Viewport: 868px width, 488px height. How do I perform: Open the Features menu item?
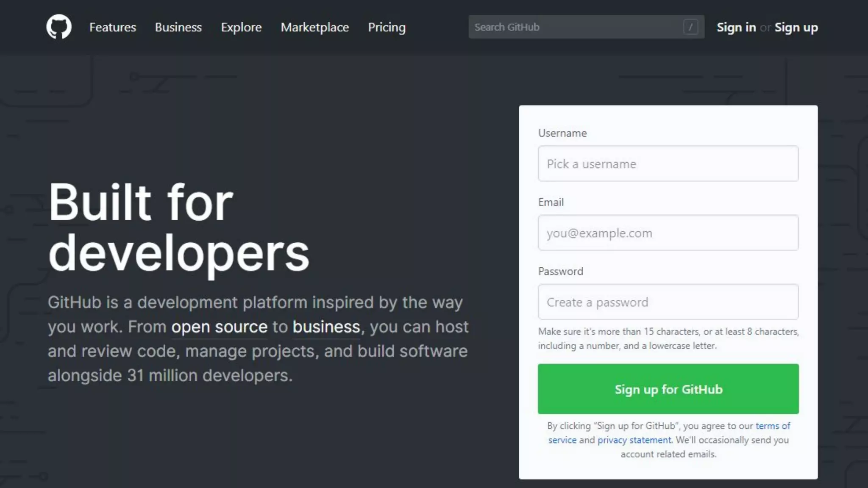pos(113,27)
